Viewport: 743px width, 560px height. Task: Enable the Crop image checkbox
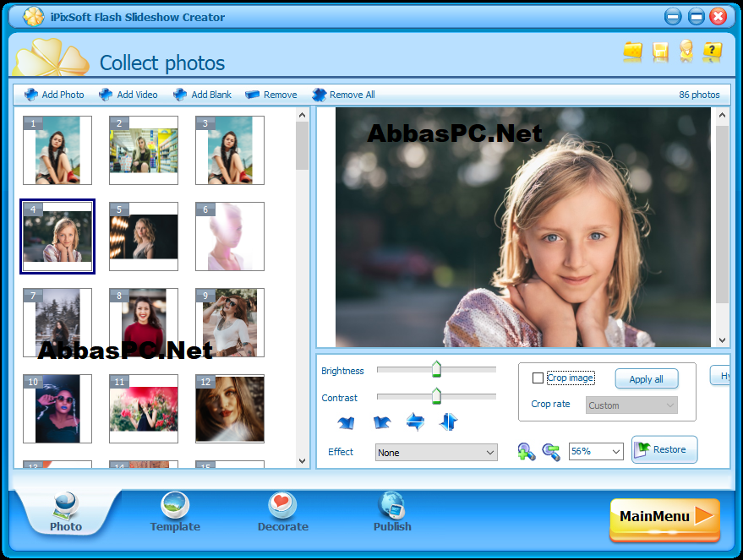coord(538,378)
